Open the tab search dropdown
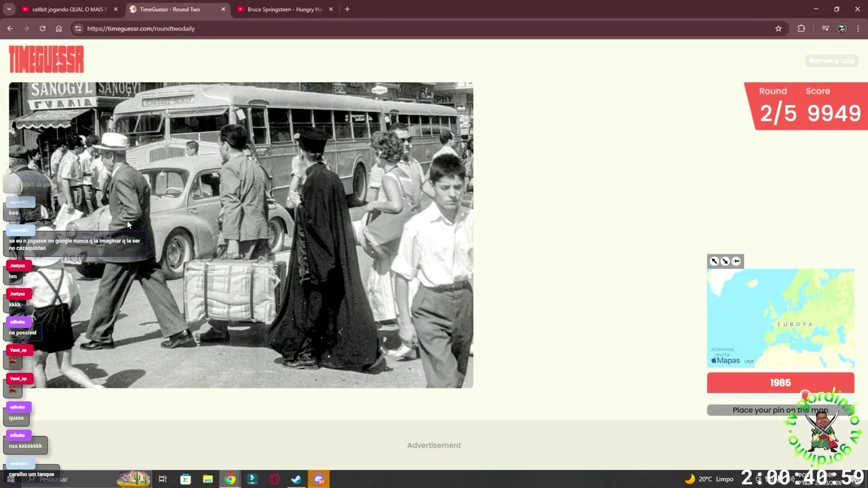The height and width of the screenshot is (488, 868). (9, 9)
